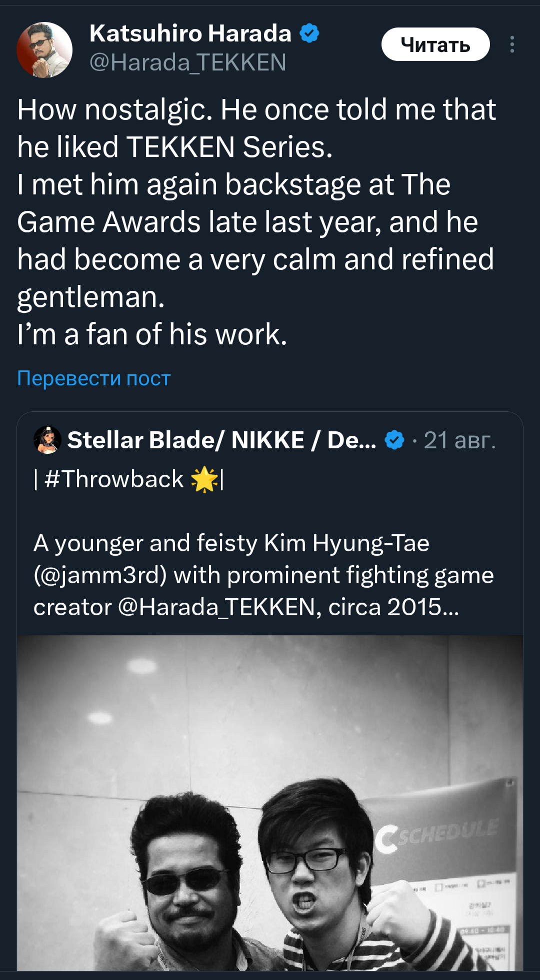
Task: Tap the Stellar Blade account avatar
Action: pyautogui.click(x=47, y=440)
